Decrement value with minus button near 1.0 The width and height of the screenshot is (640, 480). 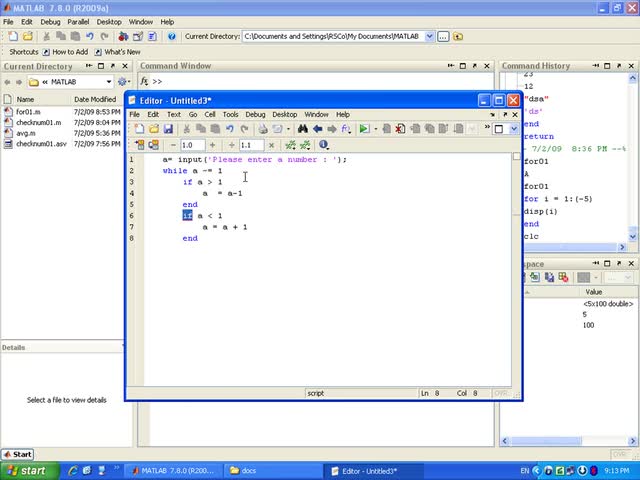[173, 145]
